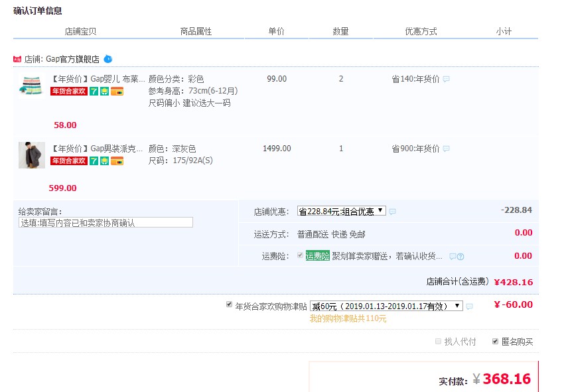Click the 小计 column header
Screen dimensions: 566x392
click(504, 31)
